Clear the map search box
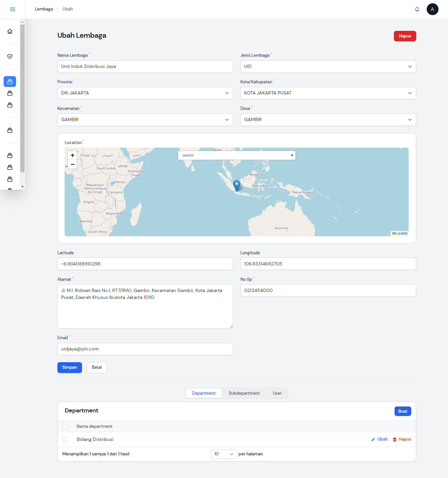The height and width of the screenshot is (478, 448). click(x=292, y=156)
